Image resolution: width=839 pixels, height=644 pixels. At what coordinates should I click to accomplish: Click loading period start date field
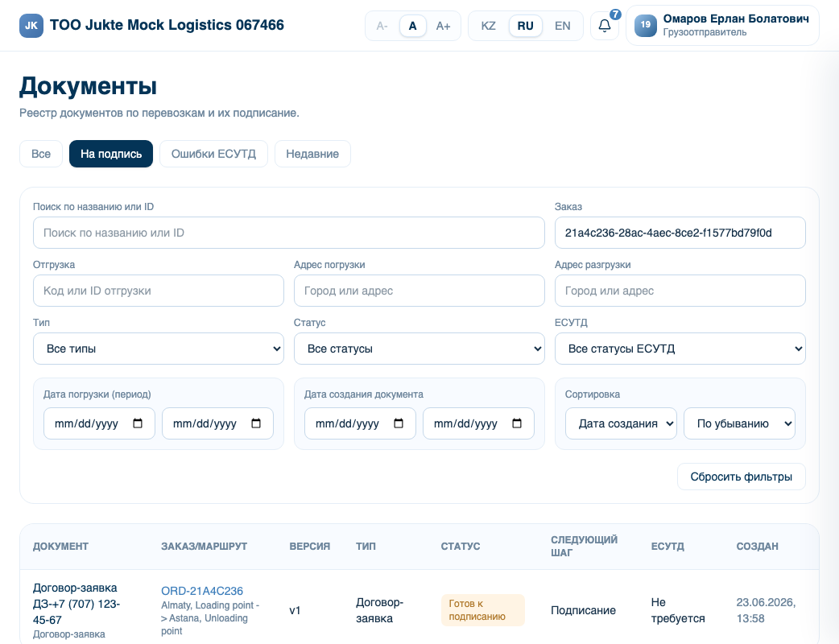click(x=99, y=423)
